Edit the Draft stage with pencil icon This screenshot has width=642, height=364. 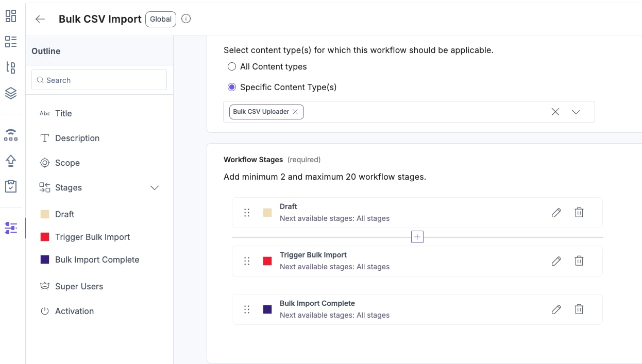pyautogui.click(x=556, y=213)
